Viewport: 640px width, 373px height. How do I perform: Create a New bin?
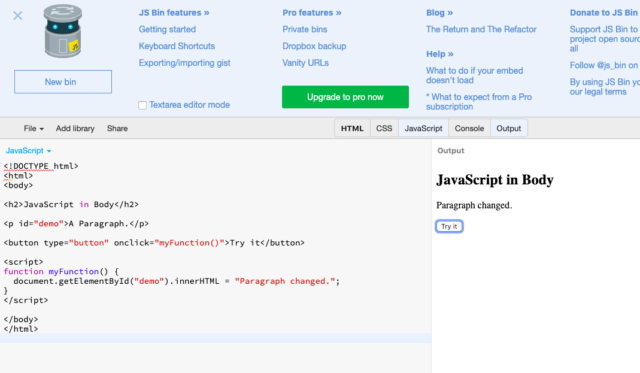[63, 82]
